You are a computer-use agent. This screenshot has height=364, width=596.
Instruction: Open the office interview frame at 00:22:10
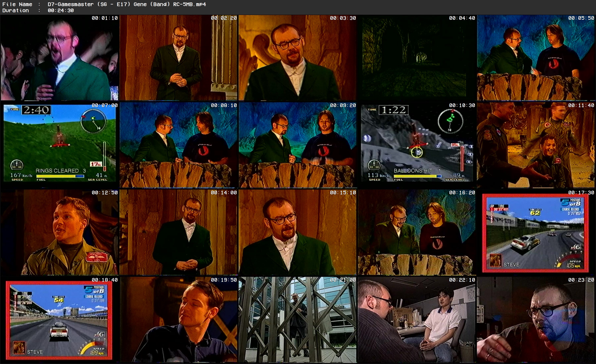[417, 320]
